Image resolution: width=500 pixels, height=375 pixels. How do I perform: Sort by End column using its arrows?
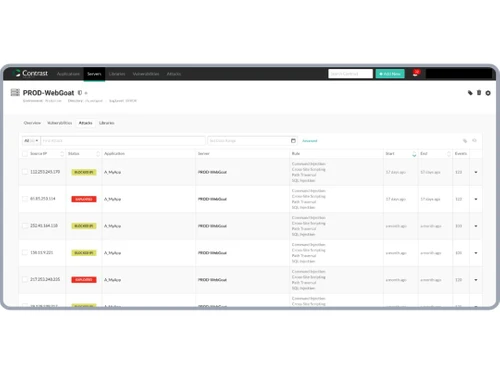pyautogui.click(x=449, y=154)
